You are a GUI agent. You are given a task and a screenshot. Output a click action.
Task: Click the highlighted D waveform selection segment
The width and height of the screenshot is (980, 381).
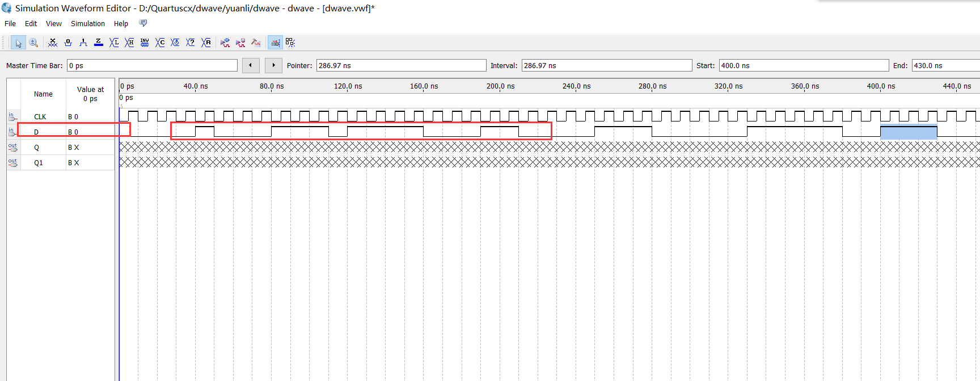(x=909, y=132)
